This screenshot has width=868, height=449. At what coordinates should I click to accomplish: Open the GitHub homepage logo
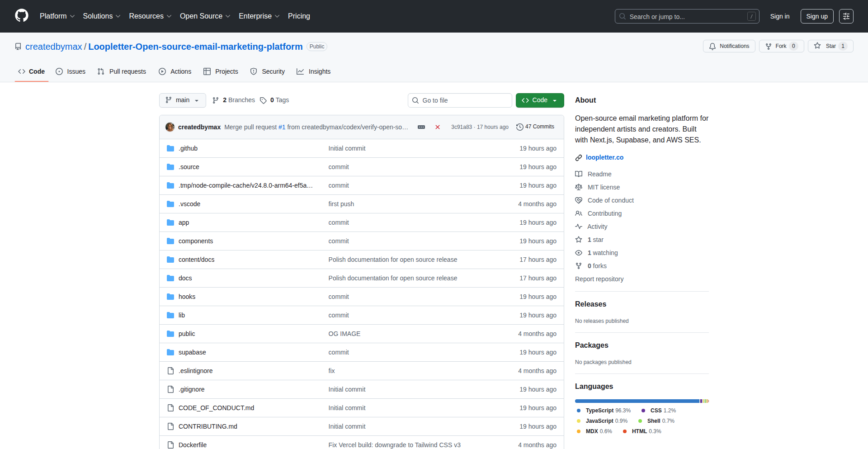click(22, 16)
